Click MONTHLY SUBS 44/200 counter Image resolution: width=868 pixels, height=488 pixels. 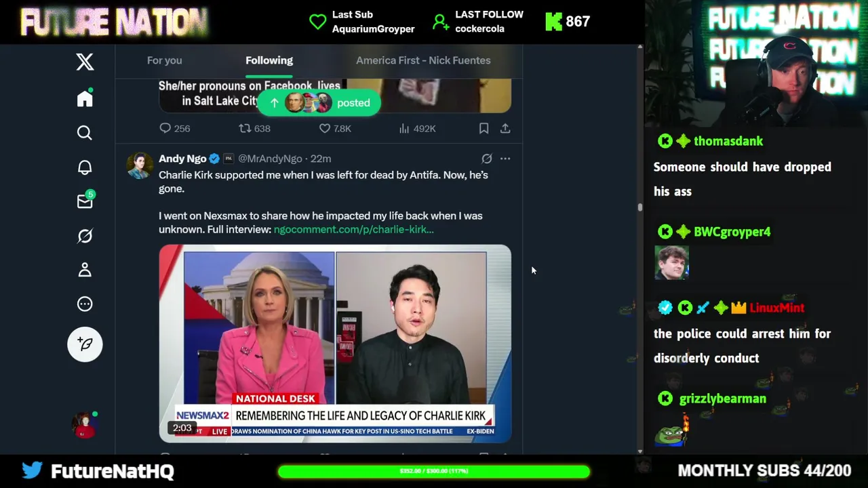click(764, 470)
